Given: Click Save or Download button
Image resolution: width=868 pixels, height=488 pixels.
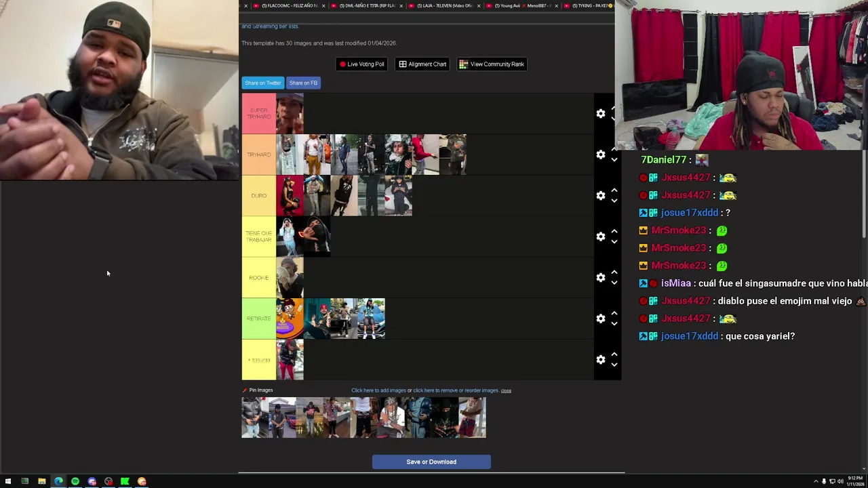Looking at the screenshot, I should click(431, 462).
